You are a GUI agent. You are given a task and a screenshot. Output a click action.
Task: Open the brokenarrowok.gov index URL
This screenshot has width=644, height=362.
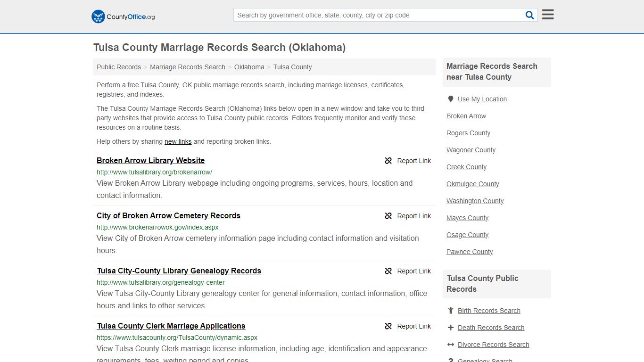157,227
